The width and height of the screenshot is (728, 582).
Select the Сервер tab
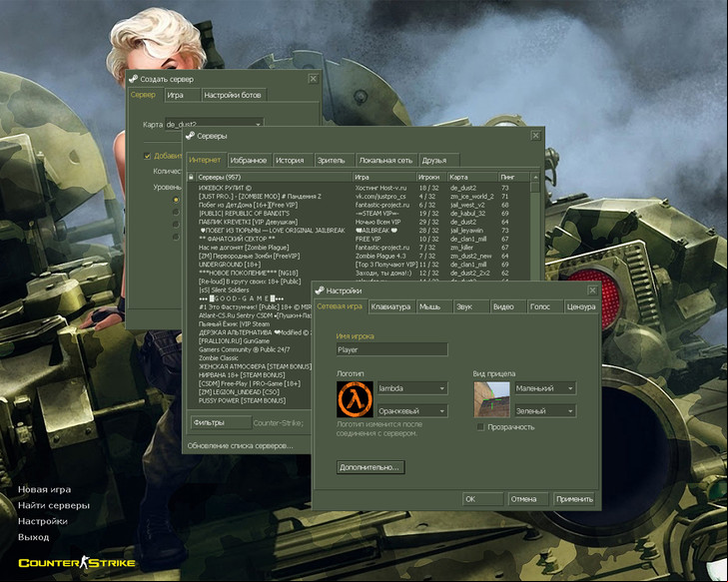pyautogui.click(x=144, y=95)
